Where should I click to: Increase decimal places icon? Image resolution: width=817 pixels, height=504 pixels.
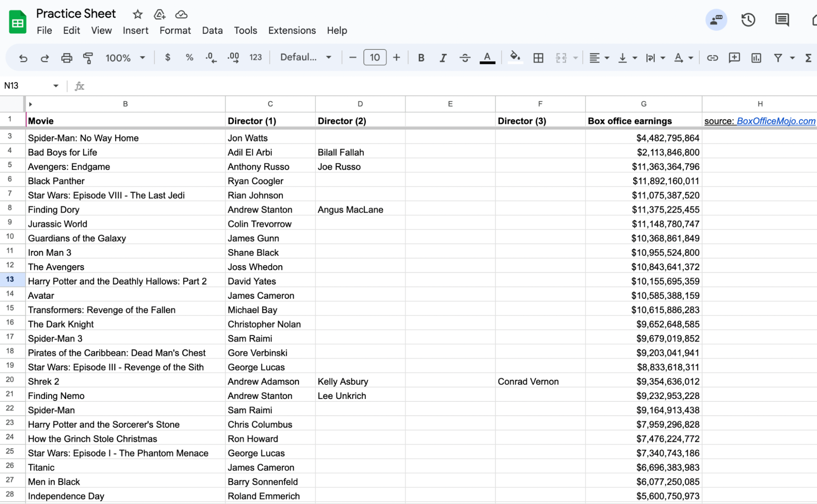233,58
